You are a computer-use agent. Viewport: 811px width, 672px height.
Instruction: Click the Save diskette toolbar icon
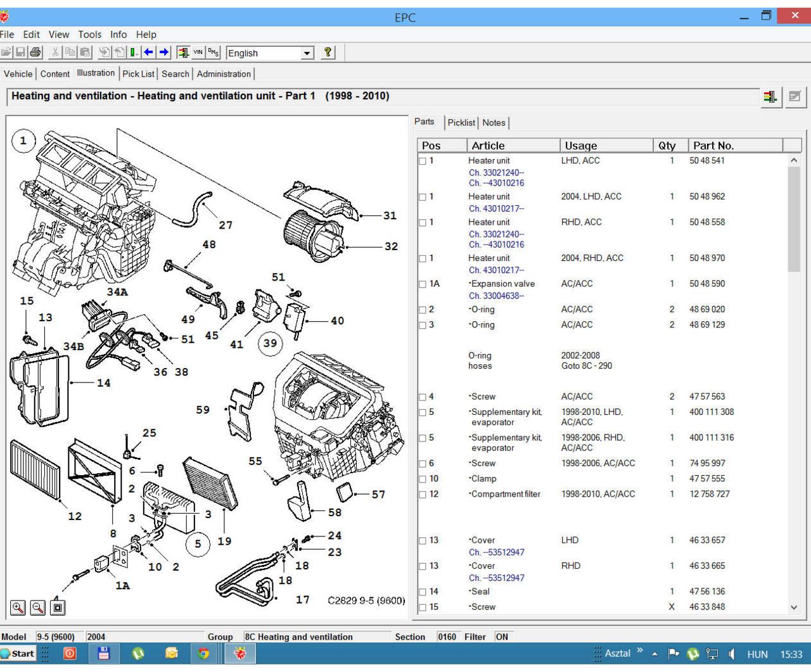(x=20, y=53)
